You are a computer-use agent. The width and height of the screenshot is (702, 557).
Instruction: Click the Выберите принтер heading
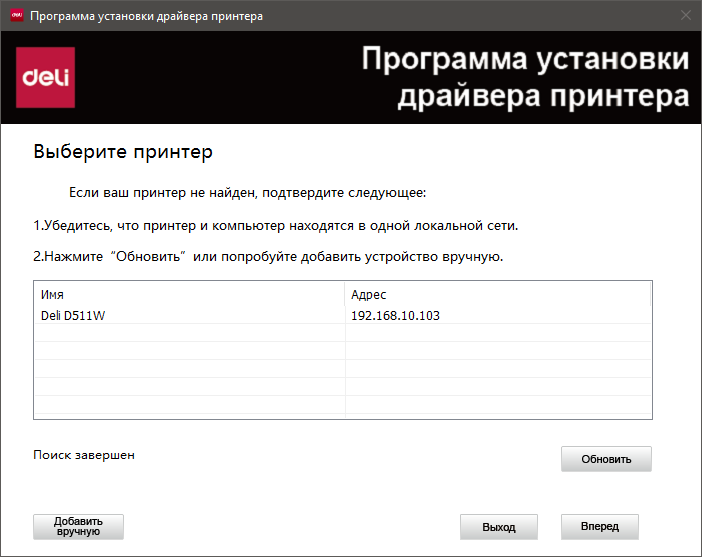123,152
